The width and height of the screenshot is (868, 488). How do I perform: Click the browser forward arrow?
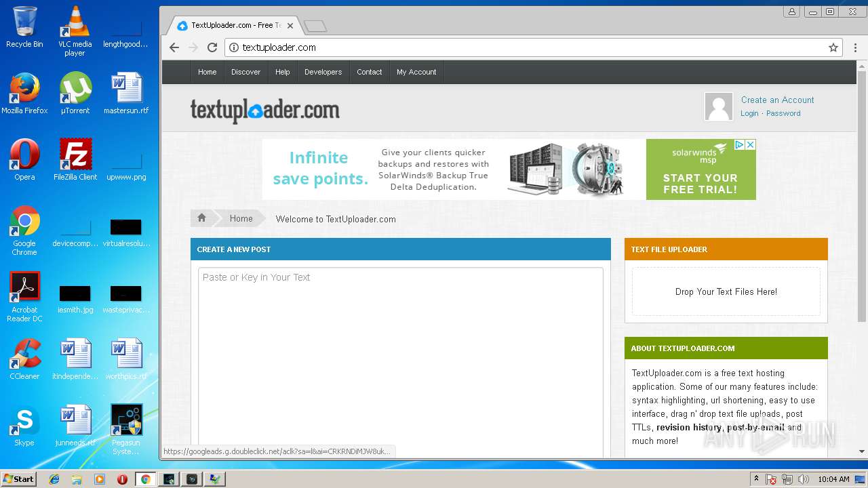[x=193, y=47]
